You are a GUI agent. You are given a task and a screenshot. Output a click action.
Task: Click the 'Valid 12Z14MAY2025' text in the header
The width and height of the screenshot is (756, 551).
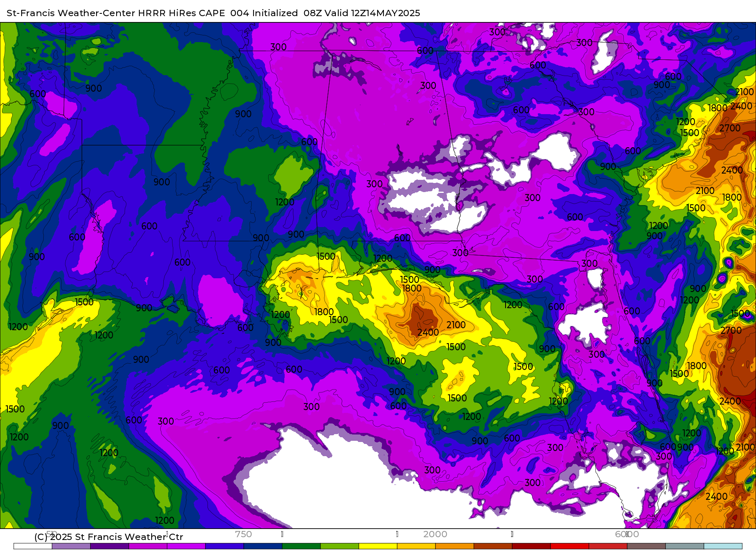pyautogui.click(x=372, y=13)
